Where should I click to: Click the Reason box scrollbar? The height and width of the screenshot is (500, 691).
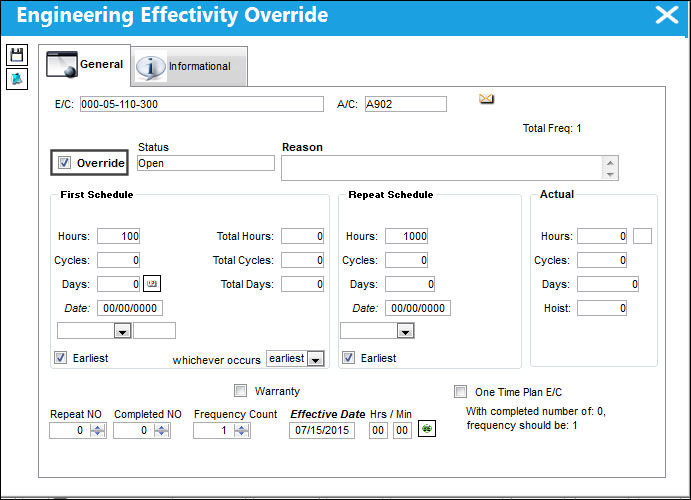pos(610,168)
